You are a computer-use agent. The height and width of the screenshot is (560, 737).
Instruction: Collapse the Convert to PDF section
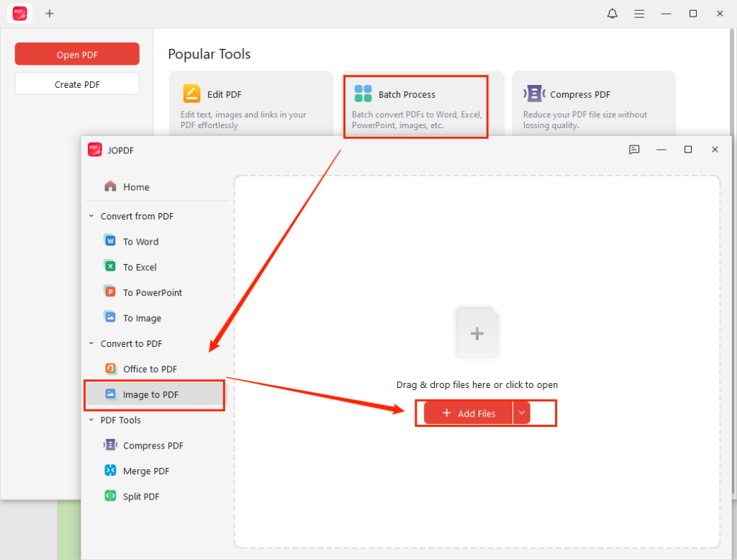coord(91,343)
